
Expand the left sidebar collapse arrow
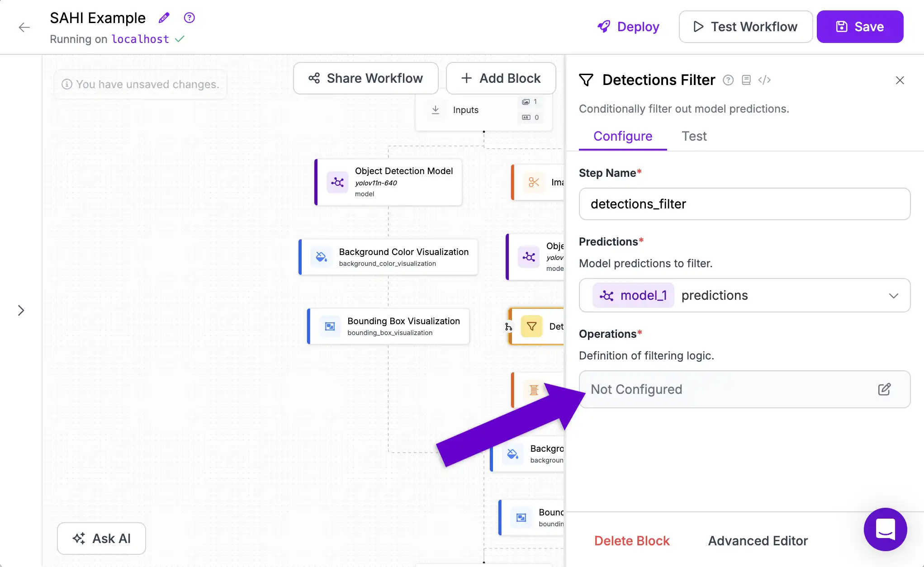pos(20,310)
